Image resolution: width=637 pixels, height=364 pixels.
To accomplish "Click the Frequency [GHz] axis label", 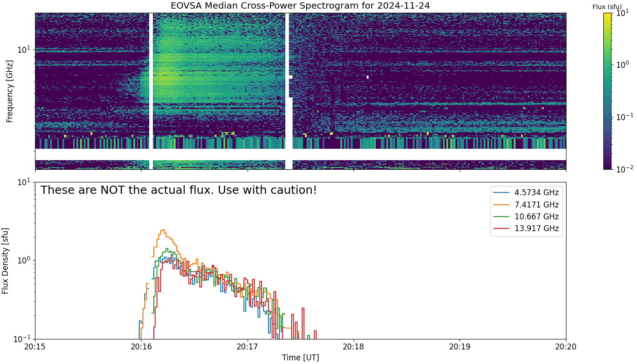I will [10, 91].
